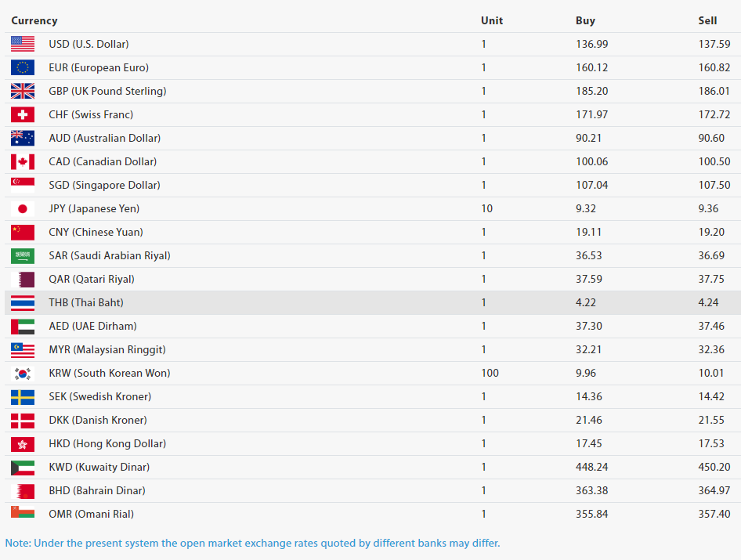Click the Unit column header

click(x=492, y=21)
